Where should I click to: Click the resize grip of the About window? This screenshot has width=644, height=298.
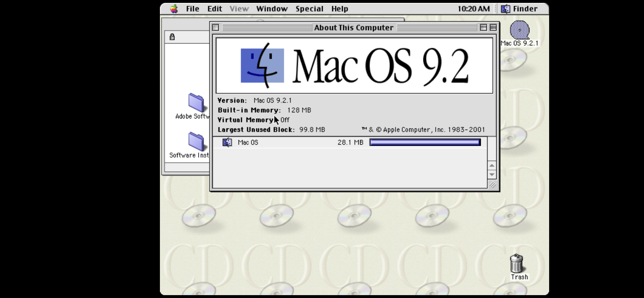pos(492,185)
